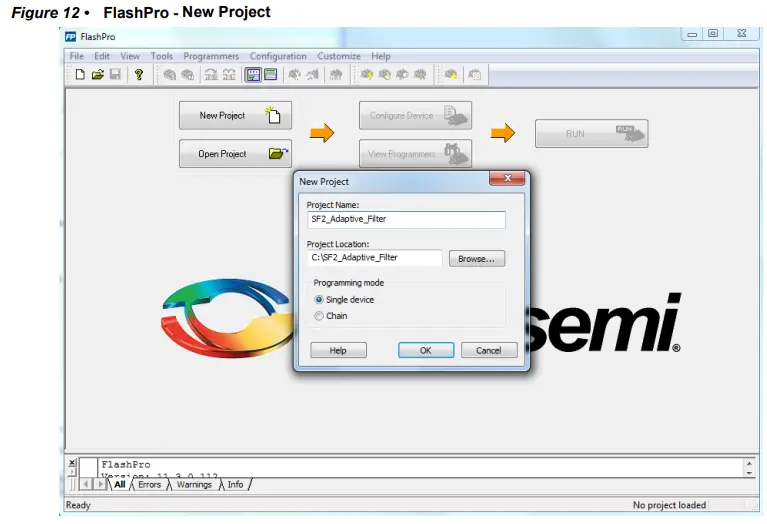
Task: Click the log pane scroll up arrow
Action: point(749,463)
